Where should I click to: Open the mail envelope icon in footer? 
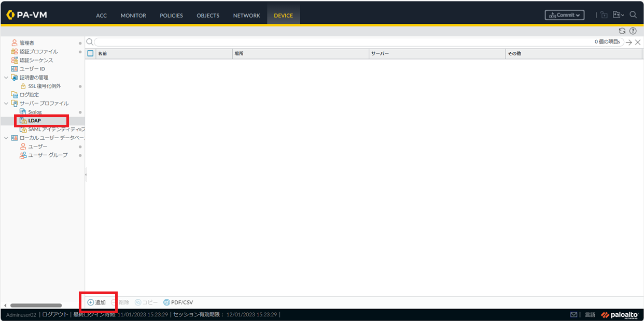click(573, 315)
